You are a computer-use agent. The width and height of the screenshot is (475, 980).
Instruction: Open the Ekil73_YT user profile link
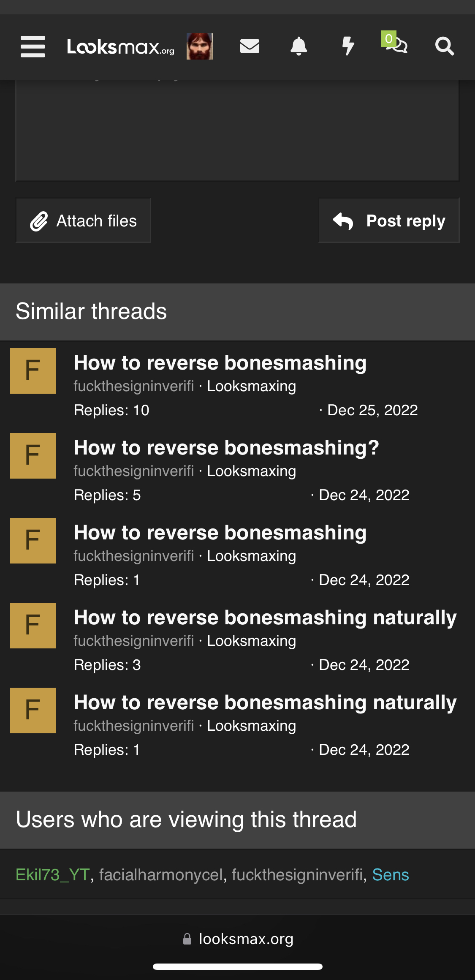pos(53,875)
